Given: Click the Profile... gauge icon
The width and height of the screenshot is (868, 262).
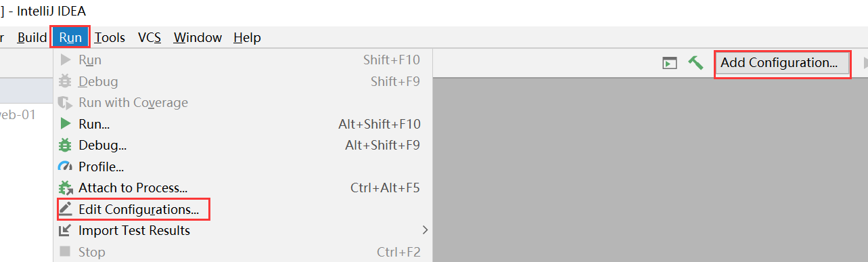Looking at the screenshot, I should click(65, 167).
